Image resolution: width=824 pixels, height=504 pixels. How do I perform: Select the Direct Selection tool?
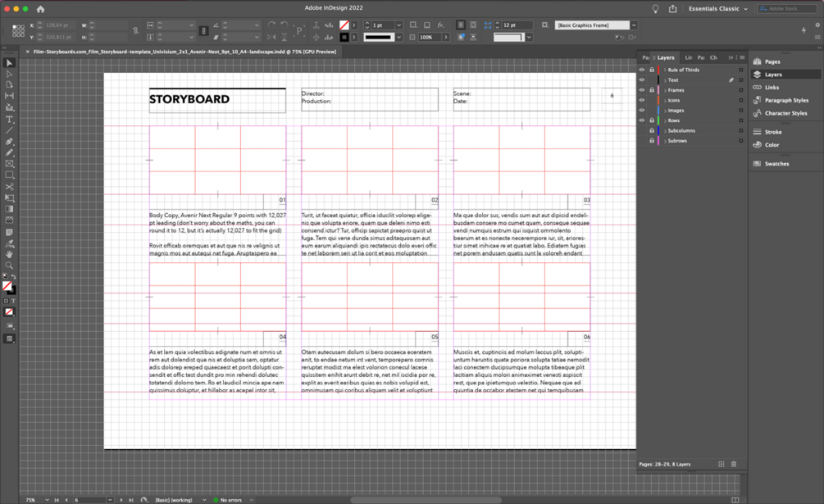(x=9, y=74)
